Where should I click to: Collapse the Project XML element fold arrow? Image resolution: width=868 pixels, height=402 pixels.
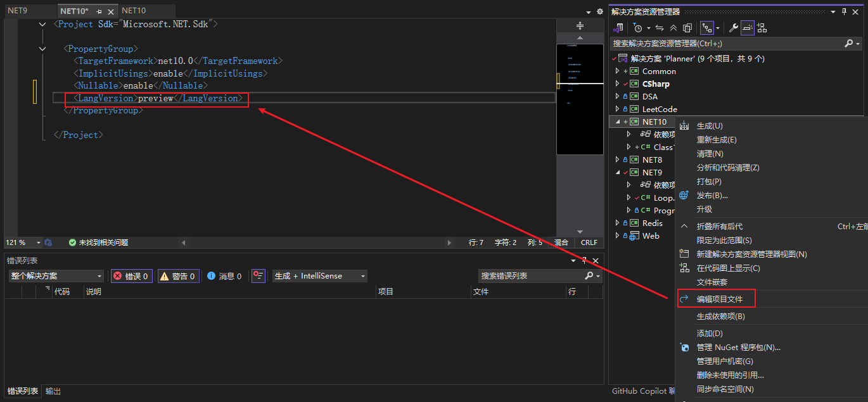(42, 24)
